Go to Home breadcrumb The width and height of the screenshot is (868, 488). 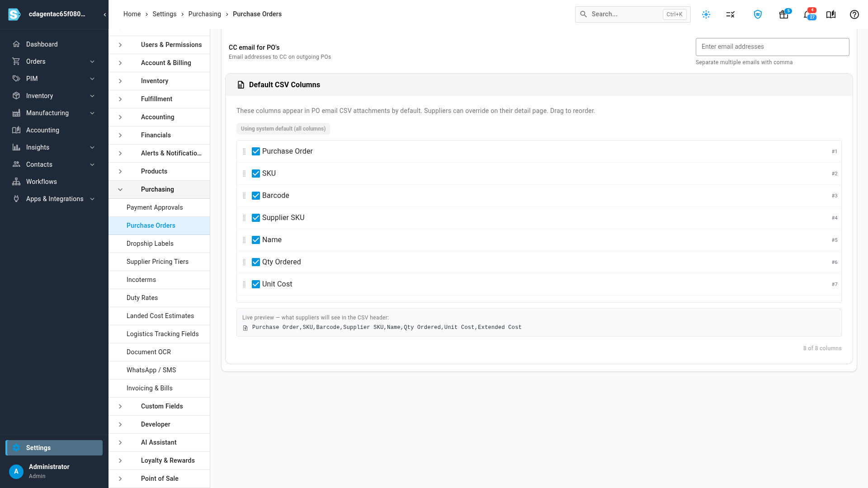pyautogui.click(x=132, y=14)
